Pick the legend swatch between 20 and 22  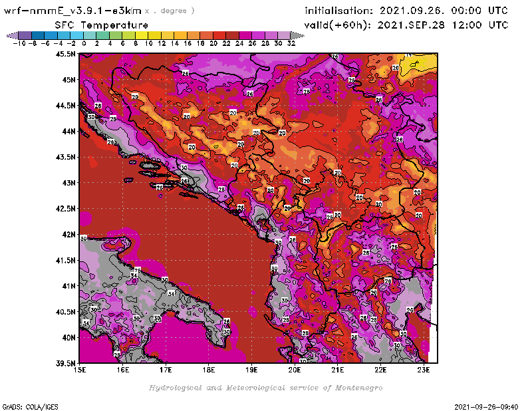point(219,35)
